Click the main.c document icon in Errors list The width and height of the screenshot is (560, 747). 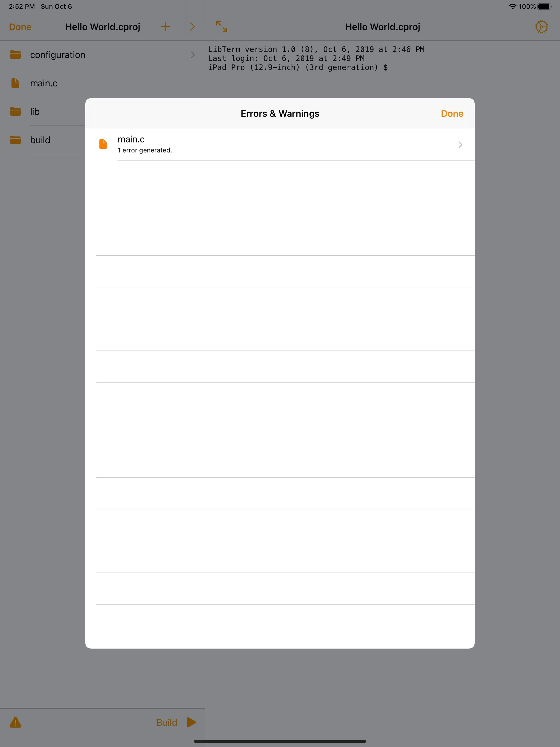pos(103,144)
